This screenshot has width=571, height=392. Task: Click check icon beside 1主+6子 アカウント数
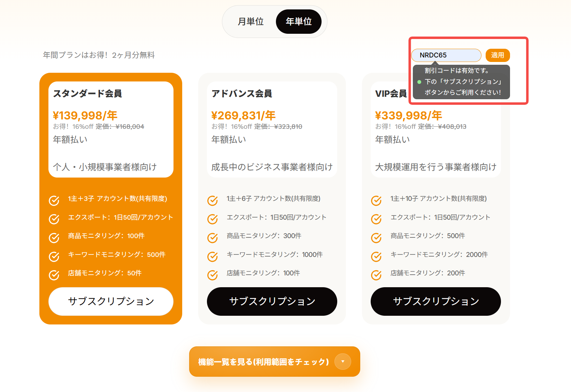(213, 200)
